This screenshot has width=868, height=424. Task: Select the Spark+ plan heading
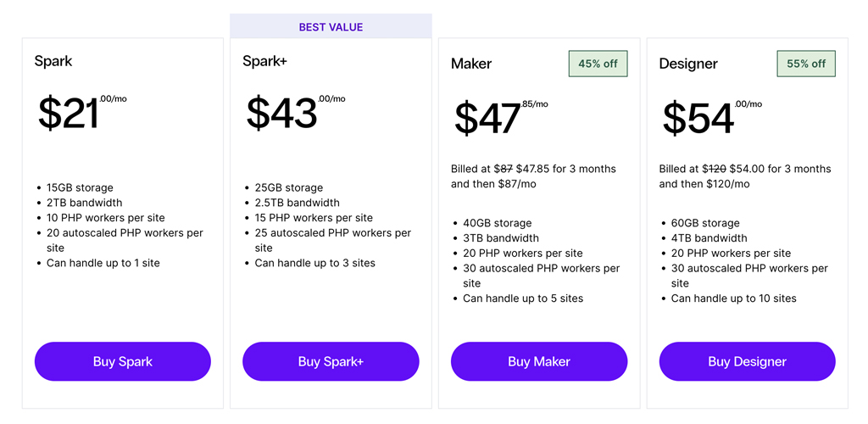pyautogui.click(x=264, y=61)
